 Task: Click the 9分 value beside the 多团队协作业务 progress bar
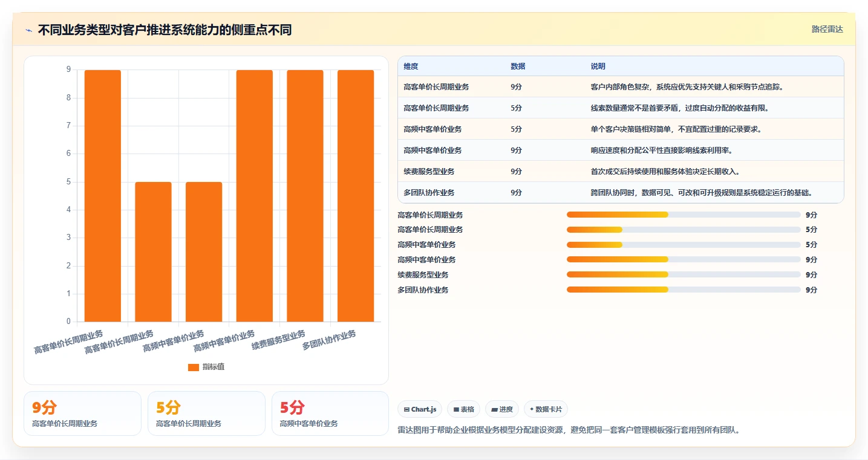pyautogui.click(x=811, y=290)
